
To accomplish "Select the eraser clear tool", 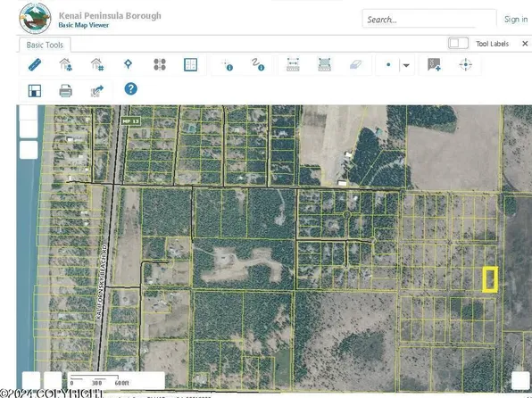I will click(x=355, y=64).
